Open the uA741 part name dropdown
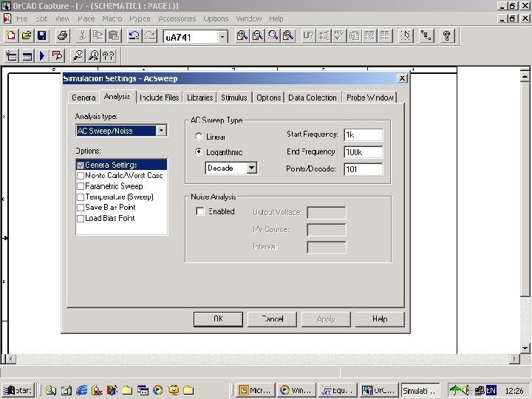The height and width of the screenshot is (399, 532). coord(222,37)
